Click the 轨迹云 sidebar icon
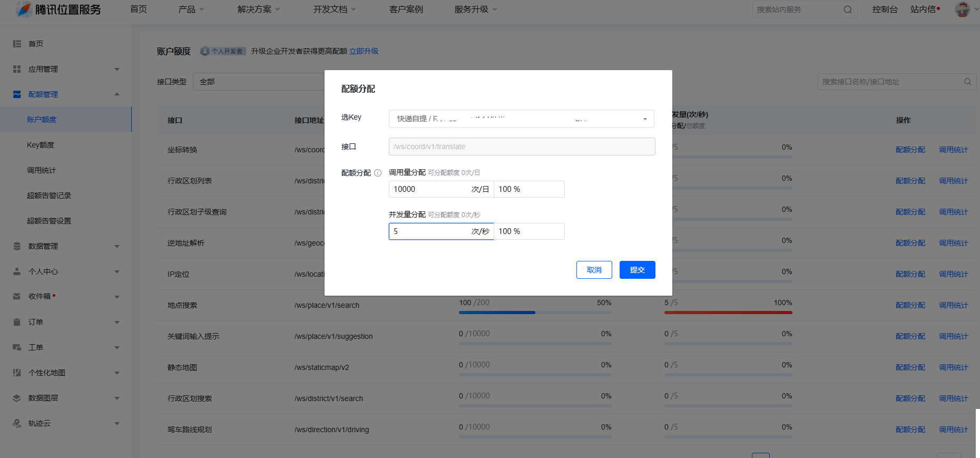 (17, 423)
